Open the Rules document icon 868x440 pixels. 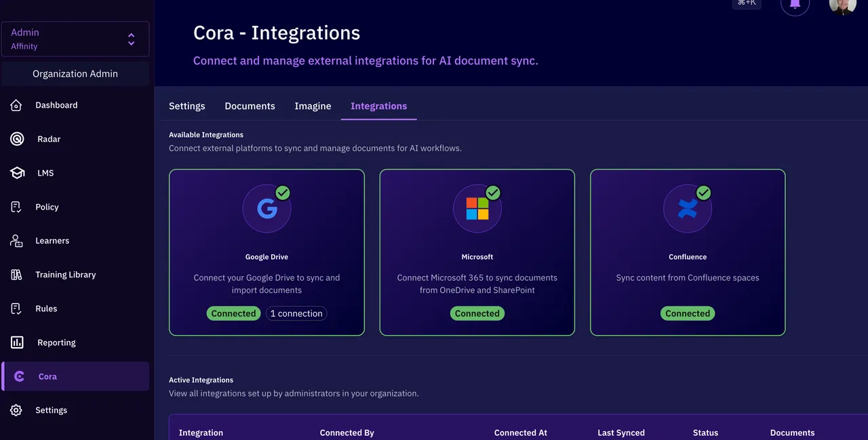(16, 308)
